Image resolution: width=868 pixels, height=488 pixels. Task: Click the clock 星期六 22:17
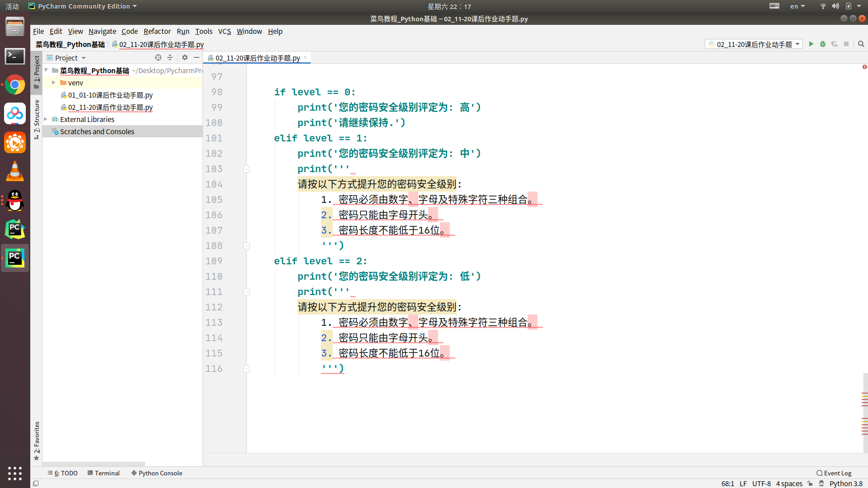449,6
